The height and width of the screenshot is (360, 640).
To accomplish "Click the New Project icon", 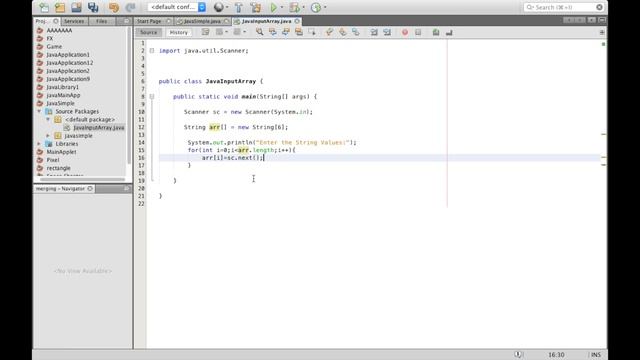I will click(x=60, y=7).
